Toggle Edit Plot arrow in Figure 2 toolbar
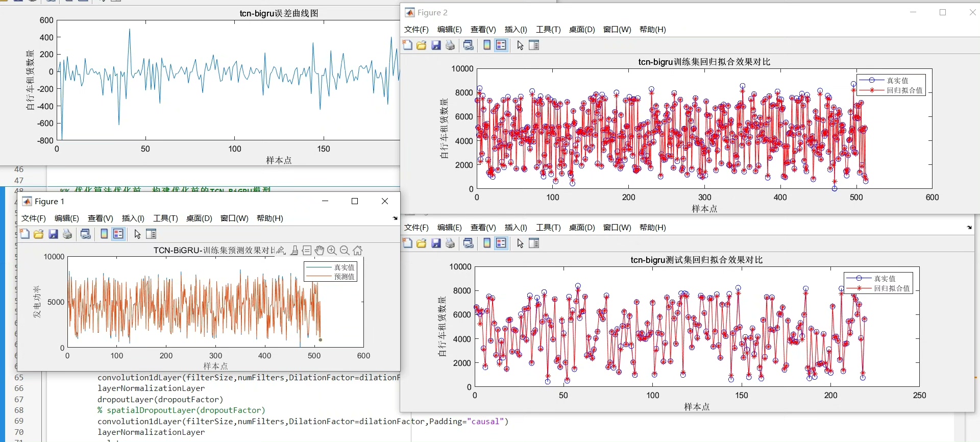The image size is (980, 442). tap(520, 45)
